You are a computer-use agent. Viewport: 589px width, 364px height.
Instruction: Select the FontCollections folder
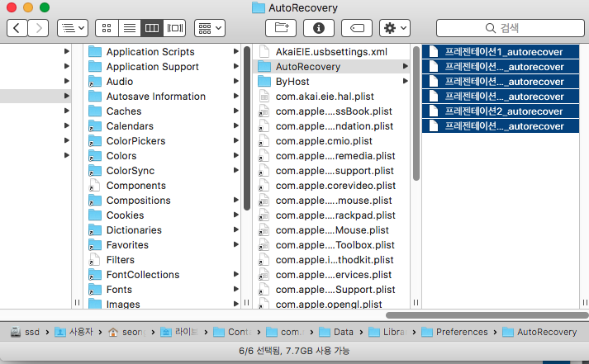click(x=164, y=275)
